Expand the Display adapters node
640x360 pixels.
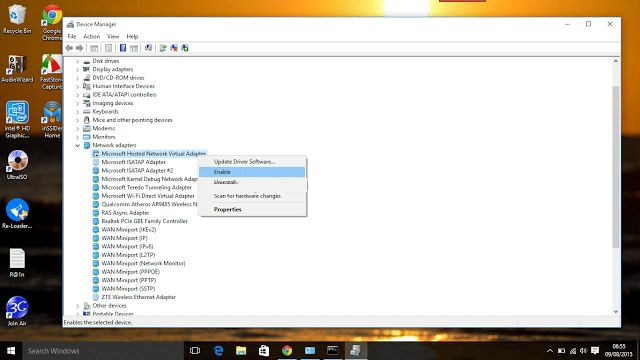[78, 70]
